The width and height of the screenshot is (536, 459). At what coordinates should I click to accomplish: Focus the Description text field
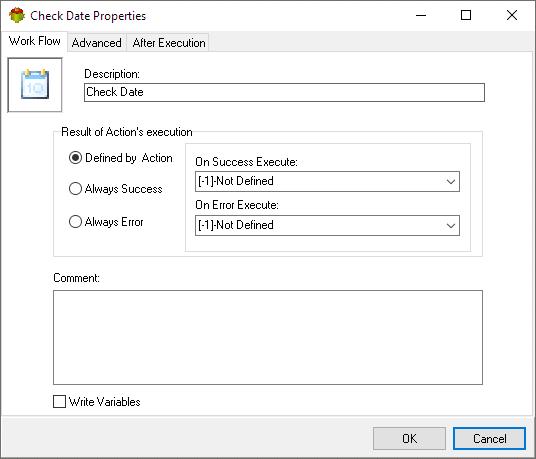tap(284, 92)
